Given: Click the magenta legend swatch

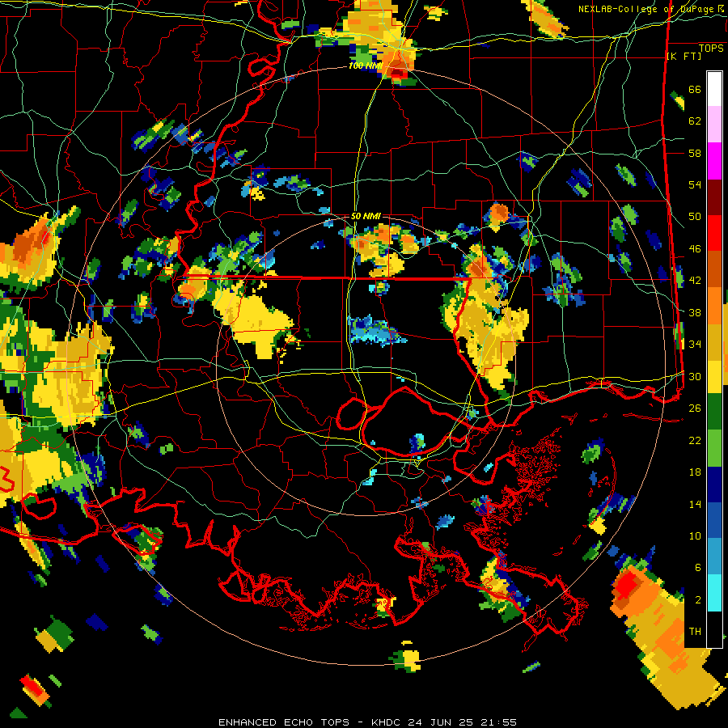Looking at the screenshot, I should (x=714, y=161).
